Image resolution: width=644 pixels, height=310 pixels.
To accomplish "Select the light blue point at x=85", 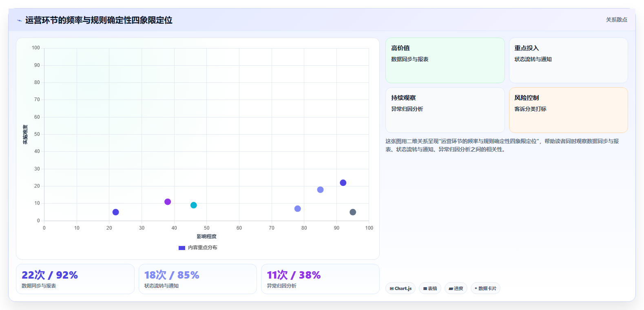I will point(321,190).
